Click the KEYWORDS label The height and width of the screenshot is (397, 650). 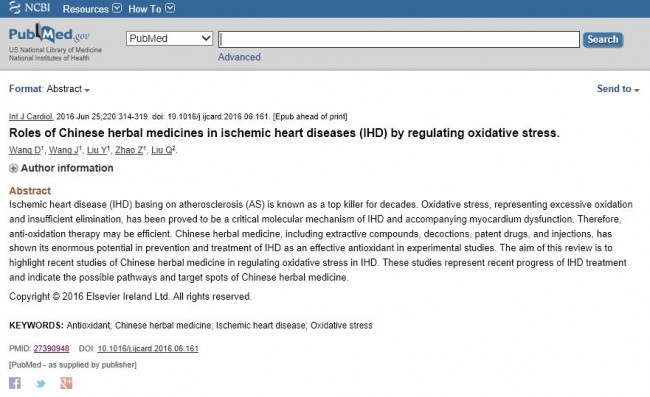36,325
